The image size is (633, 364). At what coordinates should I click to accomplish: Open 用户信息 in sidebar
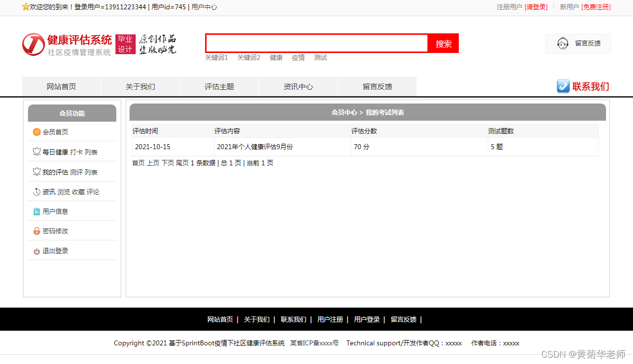55,211
